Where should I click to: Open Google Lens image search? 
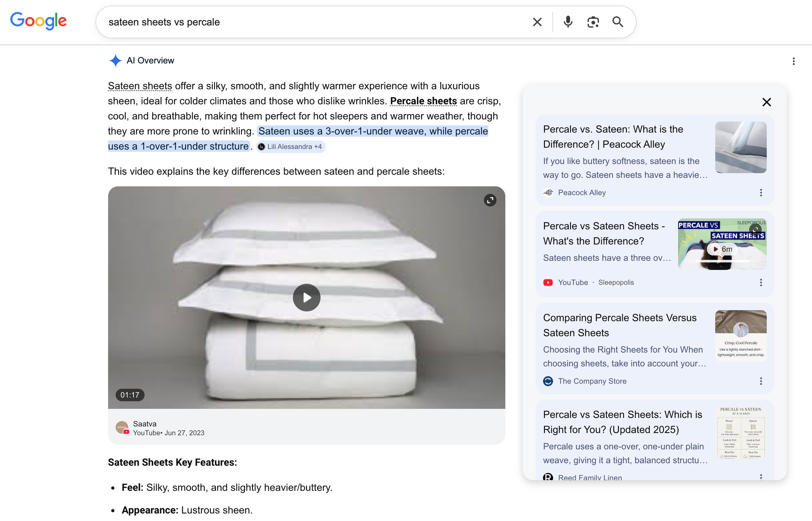point(593,22)
